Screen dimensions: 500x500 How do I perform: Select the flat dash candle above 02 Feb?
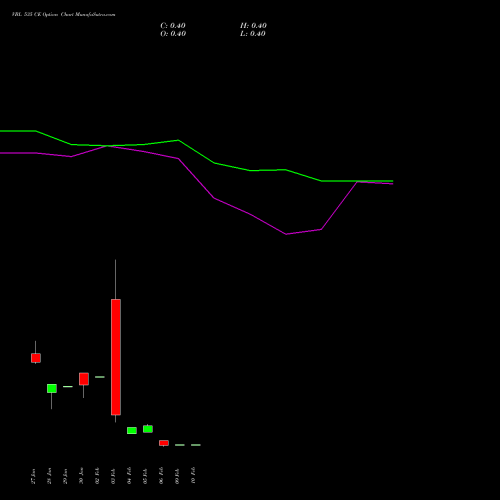tap(100, 377)
